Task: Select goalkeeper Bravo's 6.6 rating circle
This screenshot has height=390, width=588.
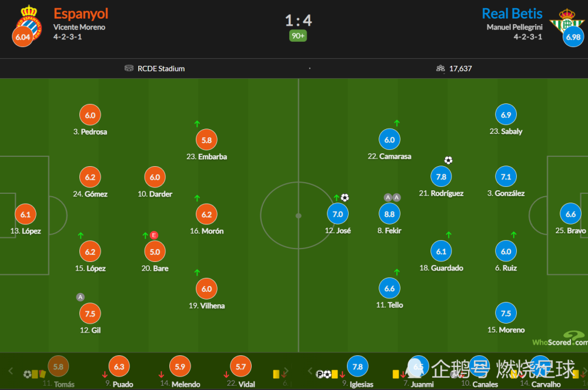Action: pyautogui.click(x=570, y=214)
